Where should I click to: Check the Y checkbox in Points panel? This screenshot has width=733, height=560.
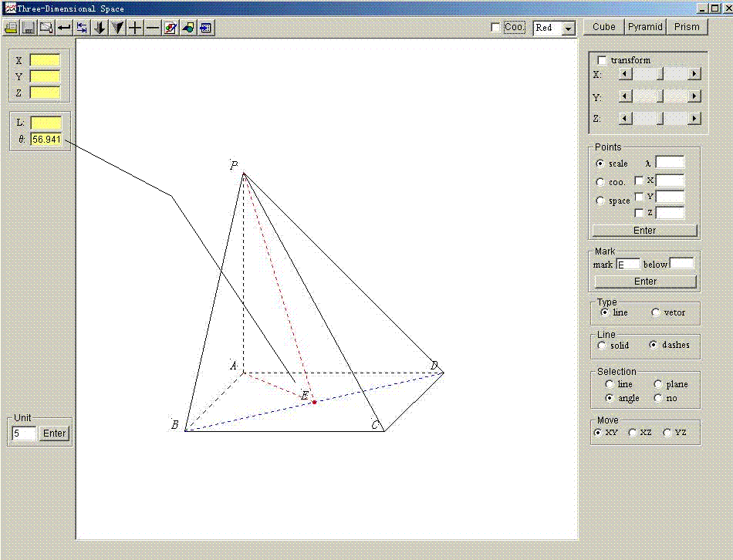(639, 197)
